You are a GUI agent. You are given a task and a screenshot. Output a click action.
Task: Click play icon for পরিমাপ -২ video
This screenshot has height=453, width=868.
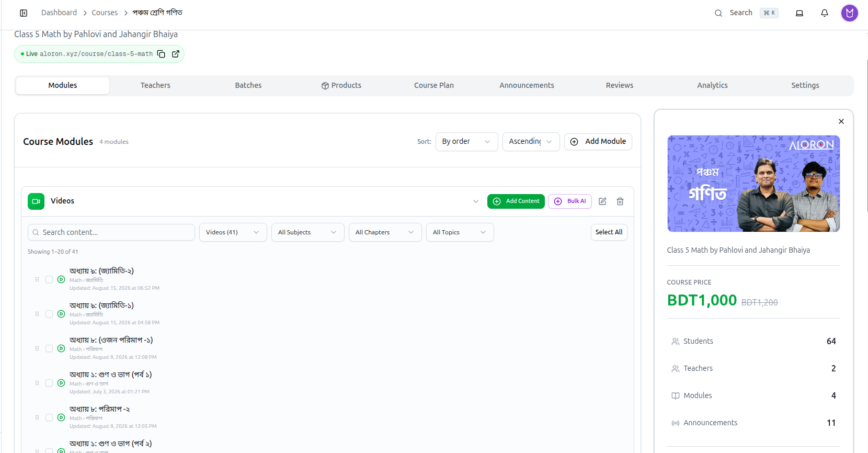coord(61,417)
